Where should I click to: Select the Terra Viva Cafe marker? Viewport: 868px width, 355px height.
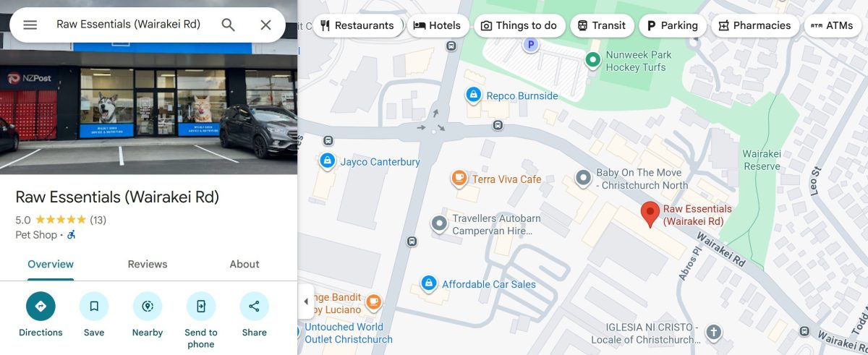pyautogui.click(x=459, y=178)
